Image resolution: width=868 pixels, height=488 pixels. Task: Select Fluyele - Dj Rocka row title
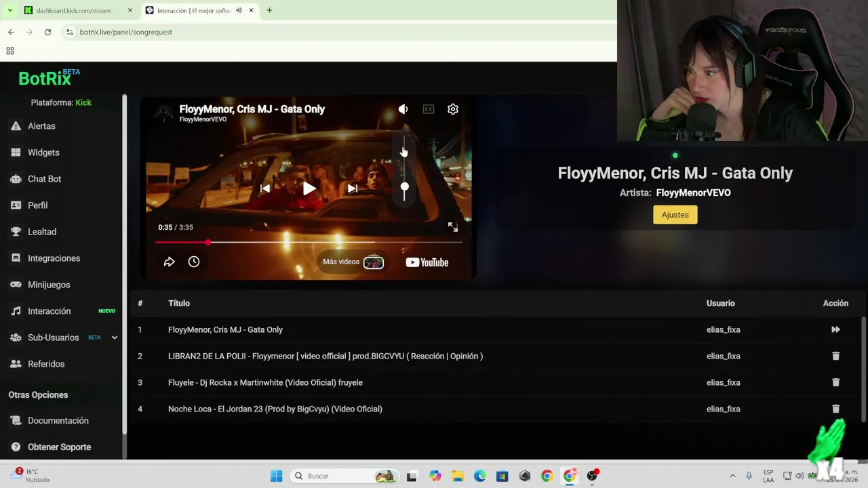pos(265,382)
